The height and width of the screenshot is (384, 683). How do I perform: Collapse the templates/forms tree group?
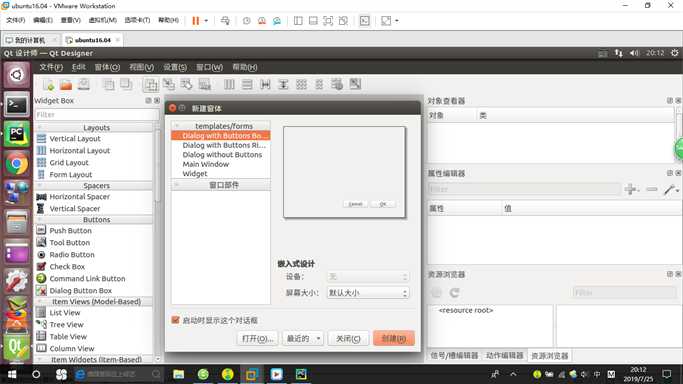tap(176, 125)
